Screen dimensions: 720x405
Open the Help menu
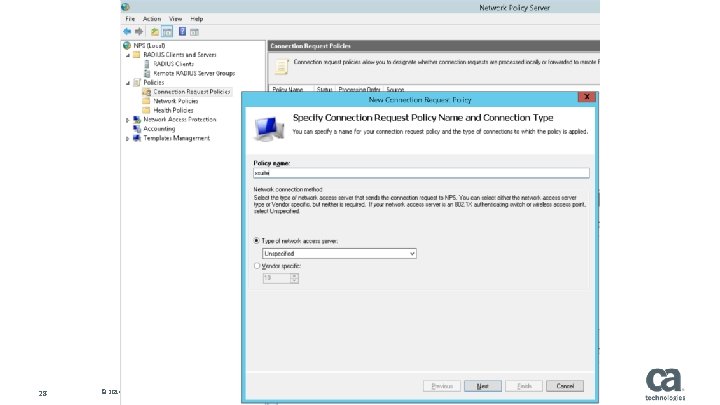coord(197,19)
